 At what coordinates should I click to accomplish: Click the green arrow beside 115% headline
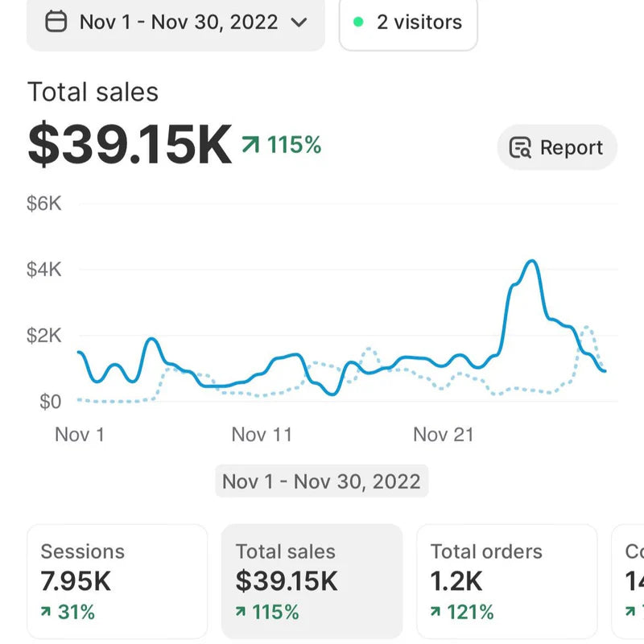pyautogui.click(x=251, y=145)
